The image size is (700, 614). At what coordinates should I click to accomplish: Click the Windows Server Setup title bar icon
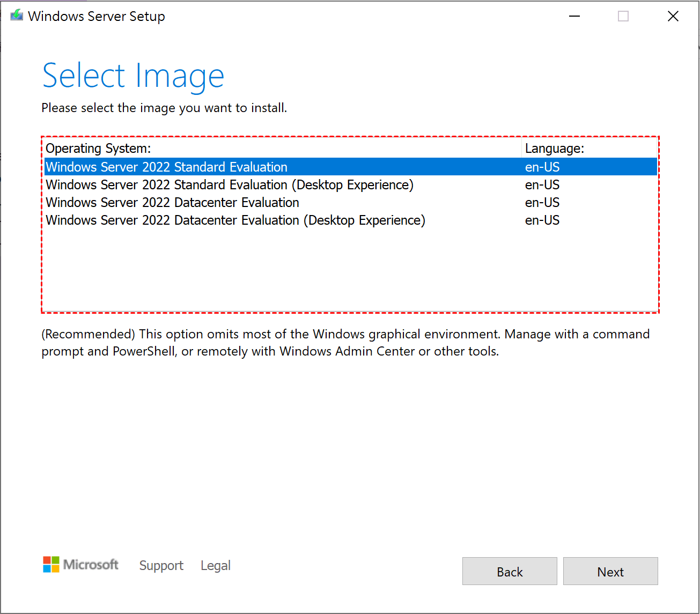[x=17, y=16]
